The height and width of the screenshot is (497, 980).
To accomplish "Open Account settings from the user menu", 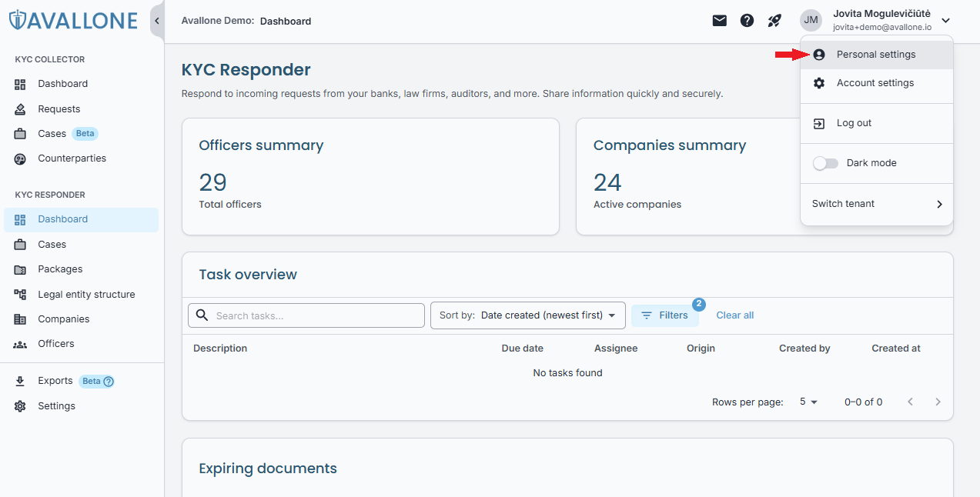I will (877, 83).
